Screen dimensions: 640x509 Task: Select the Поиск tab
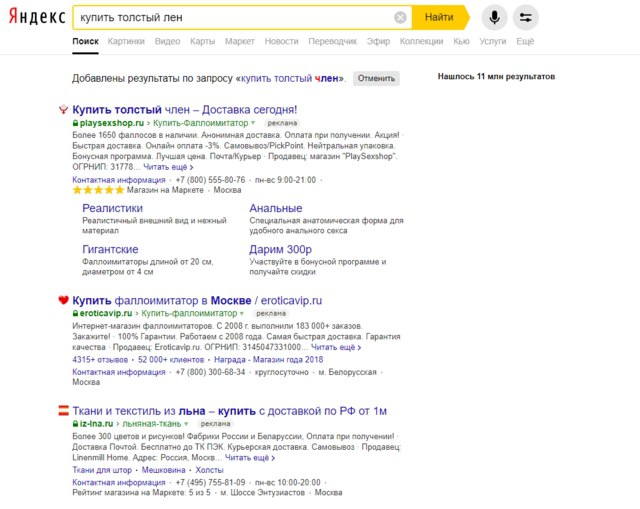(85, 41)
